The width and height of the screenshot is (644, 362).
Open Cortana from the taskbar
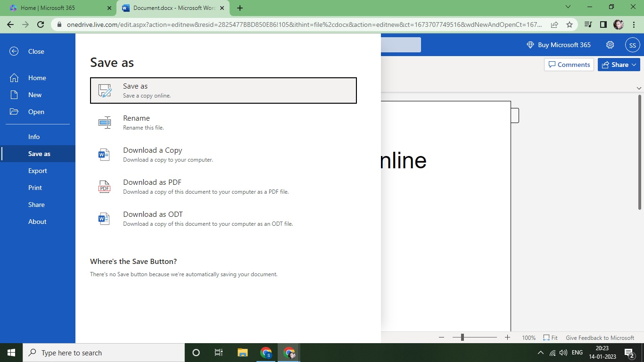196,353
